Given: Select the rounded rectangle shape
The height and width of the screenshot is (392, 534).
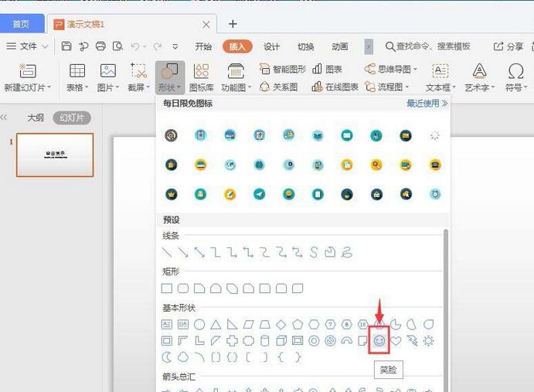Looking at the screenshot, I should point(183,288).
